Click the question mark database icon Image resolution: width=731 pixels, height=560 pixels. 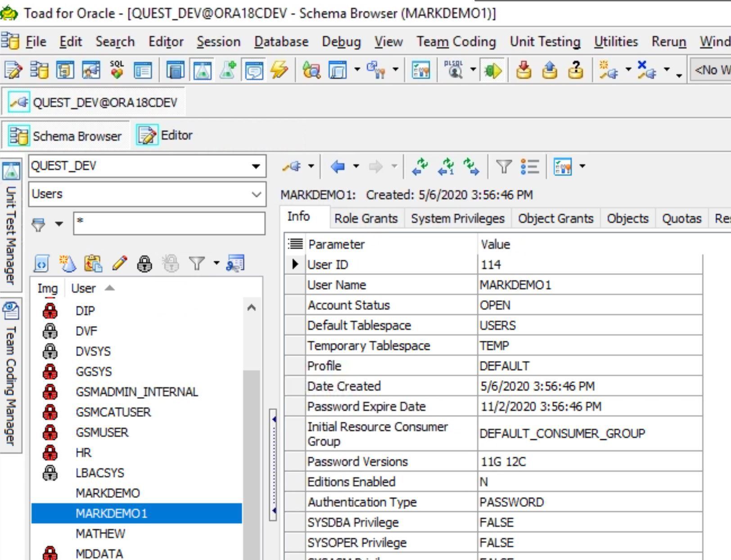pyautogui.click(x=575, y=70)
